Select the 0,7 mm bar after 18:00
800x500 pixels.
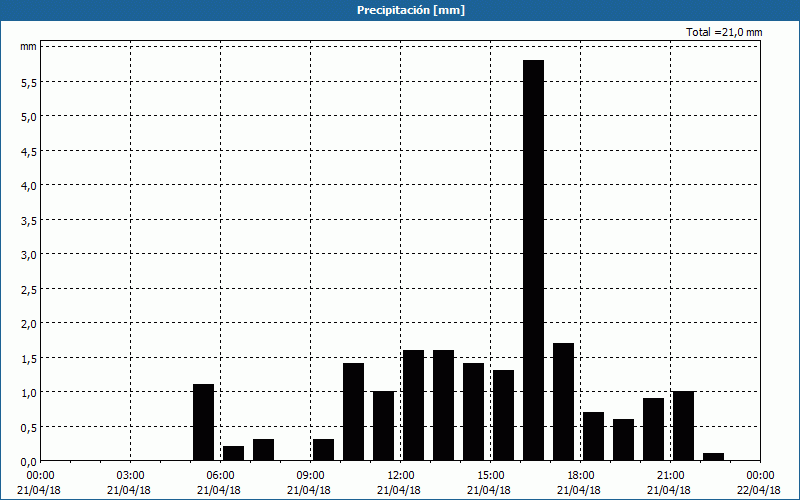pos(593,436)
